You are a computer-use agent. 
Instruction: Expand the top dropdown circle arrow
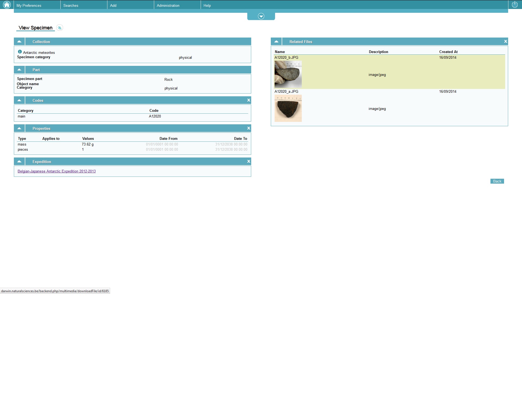pos(261,16)
